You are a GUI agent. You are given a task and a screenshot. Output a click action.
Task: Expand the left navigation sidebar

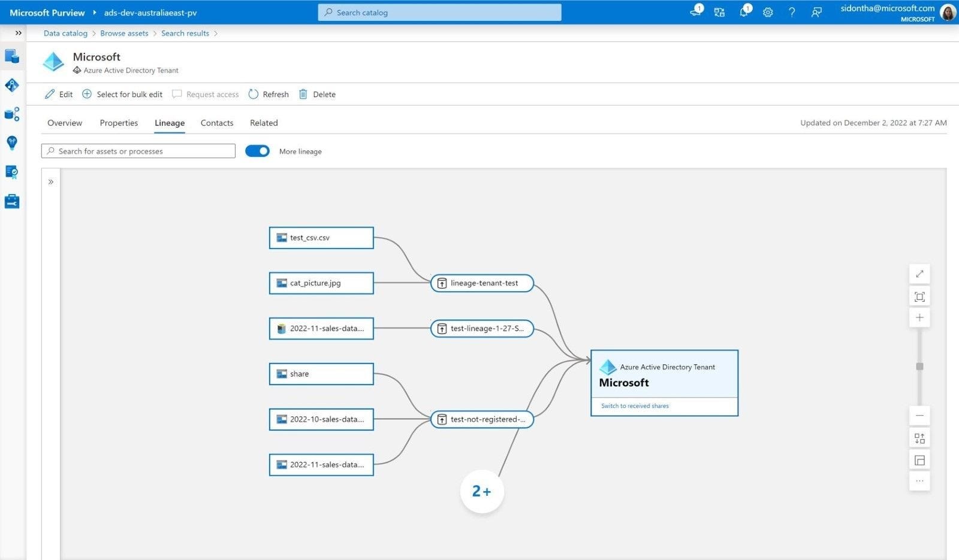[x=18, y=33]
